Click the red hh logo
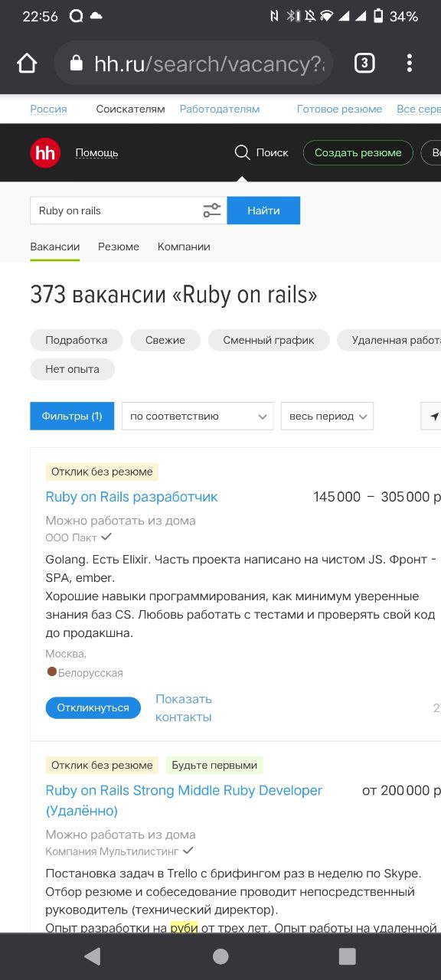The width and height of the screenshot is (441, 980). 45,152
